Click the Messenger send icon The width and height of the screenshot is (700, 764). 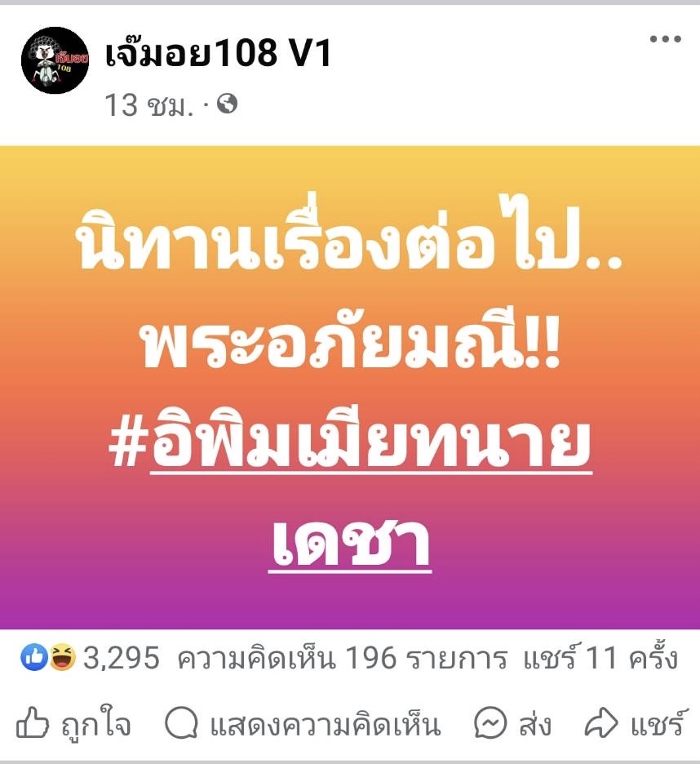[x=490, y=722]
